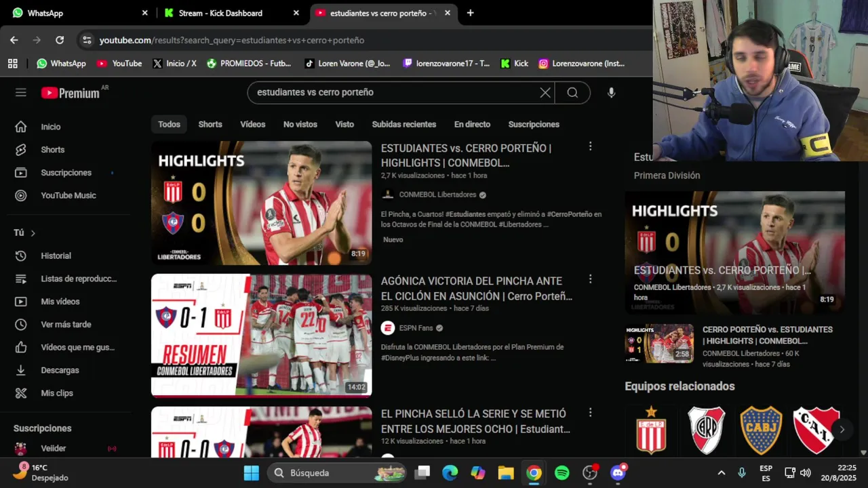Click the taskbar Búsqueda search box
Screen dimensions: 868x488
[x=336, y=473]
